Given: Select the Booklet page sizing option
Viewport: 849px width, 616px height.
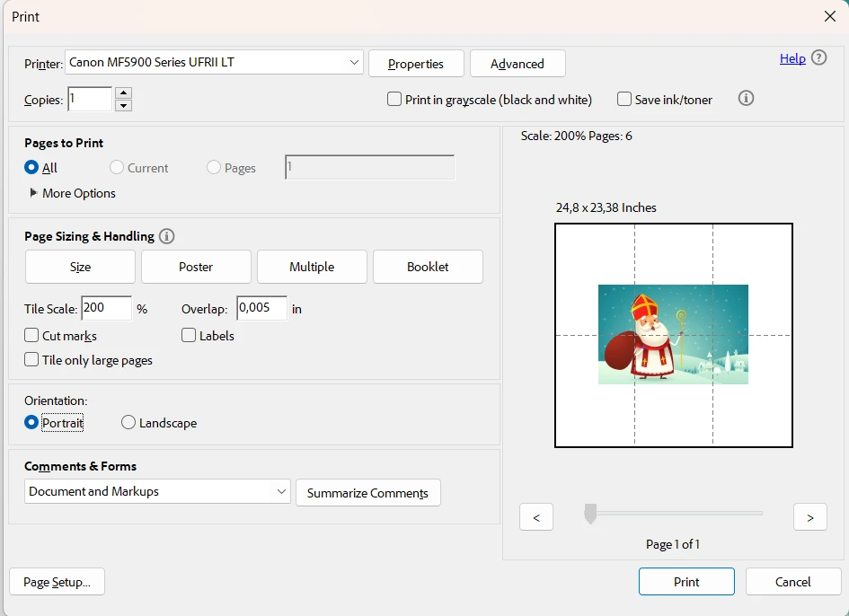Looking at the screenshot, I should [x=428, y=267].
